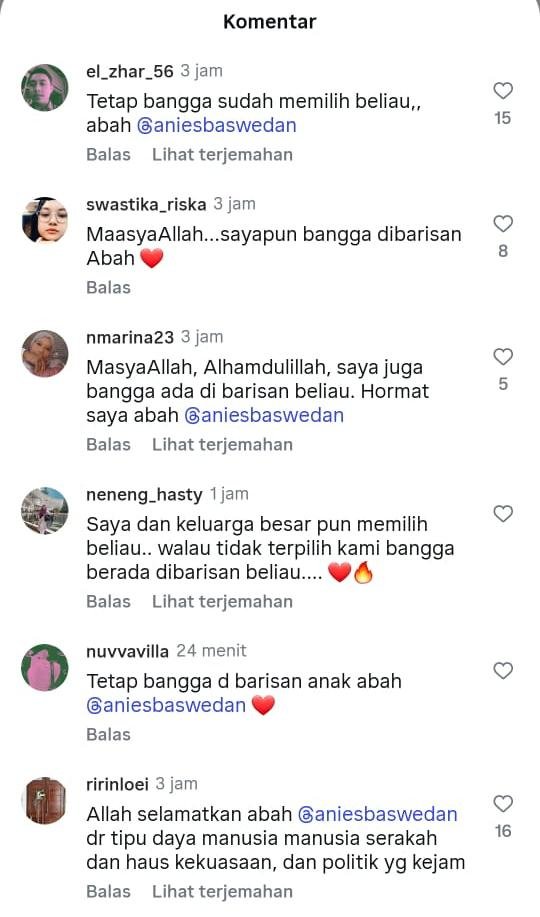
Task: Tap heart icon beside neneng_hasty's comment
Action: 503,513
